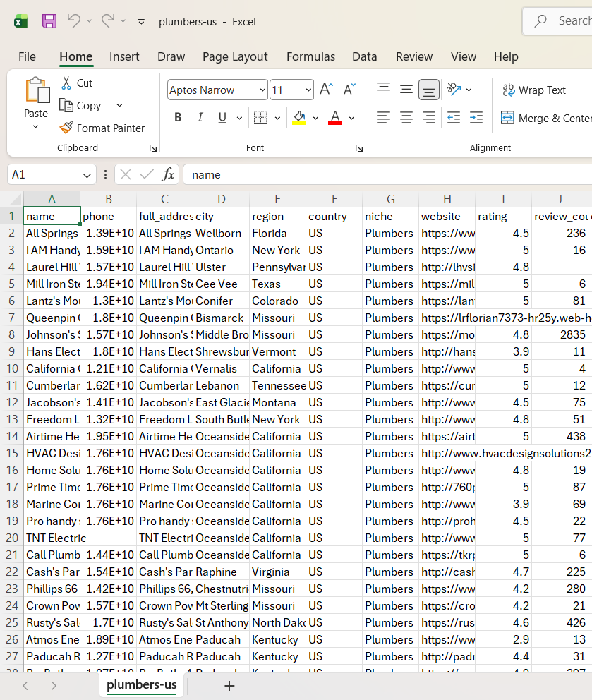Toggle Bold formatting
The width and height of the screenshot is (592, 700).
[x=178, y=117]
